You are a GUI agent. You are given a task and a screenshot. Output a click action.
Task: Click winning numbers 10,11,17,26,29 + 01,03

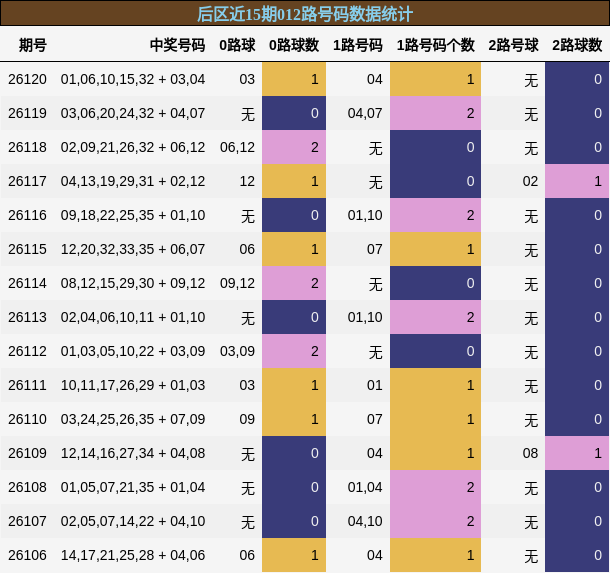tap(133, 385)
